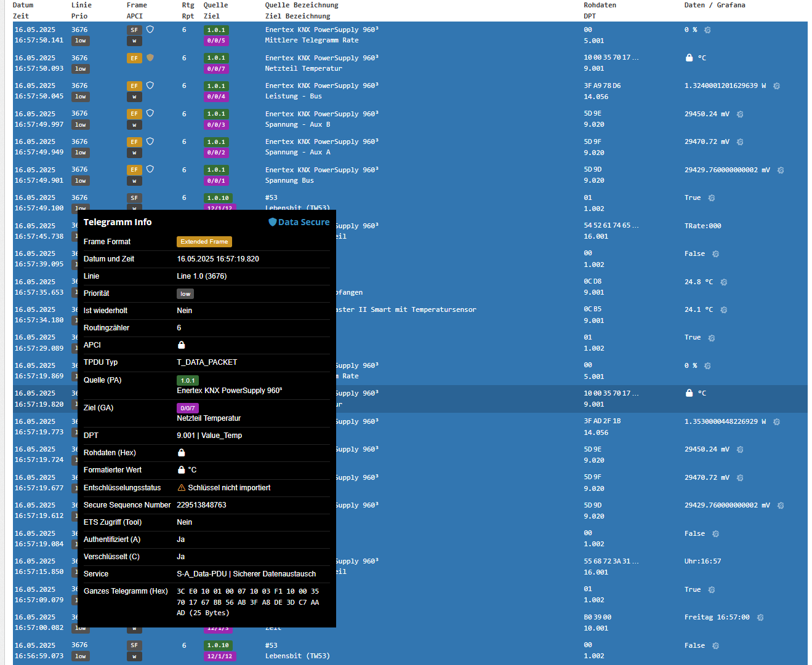Click the shield icon in the Spannung Bus row at 16:57:49.901
The height and width of the screenshot is (665, 812).
pyautogui.click(x=150, y=169)
